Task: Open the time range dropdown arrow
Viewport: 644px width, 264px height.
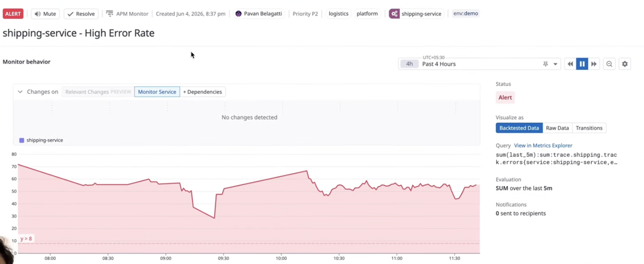Action: pos(555,64)
